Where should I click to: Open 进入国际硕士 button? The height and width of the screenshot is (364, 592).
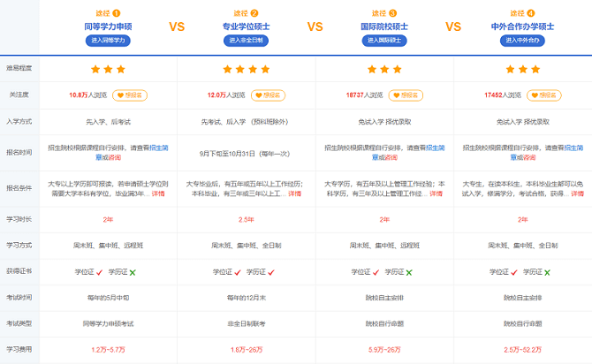coord(385,41)
